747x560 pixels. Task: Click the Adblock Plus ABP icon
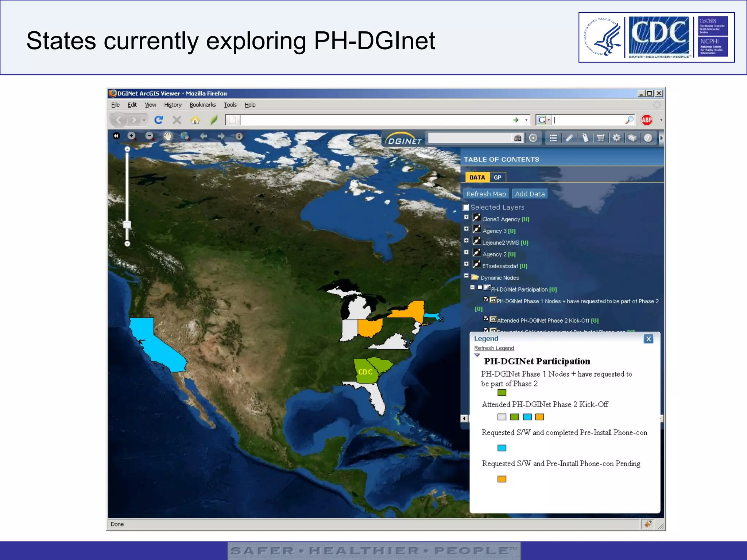coord(647,120)
